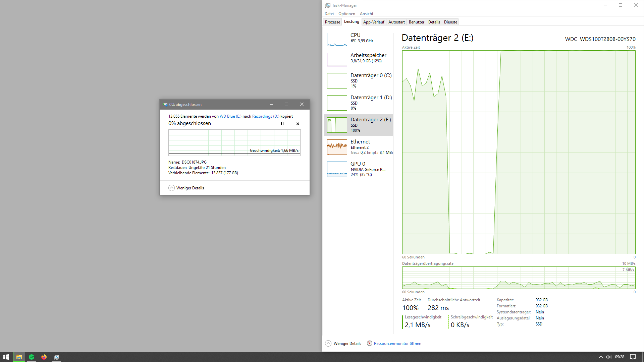The height and width of the screenshot is (362, 644).
Task: Collapse Task-Manager with Weniger Details
Action: 343,344
